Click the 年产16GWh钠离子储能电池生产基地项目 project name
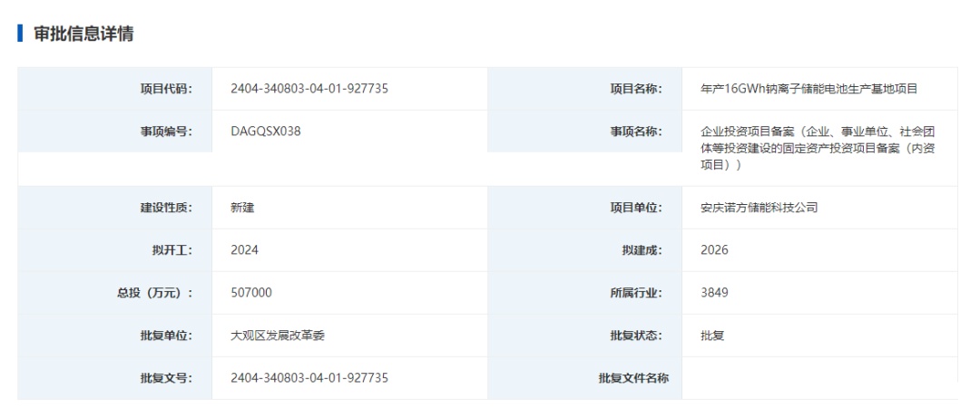980x419 pixels. 809,89
